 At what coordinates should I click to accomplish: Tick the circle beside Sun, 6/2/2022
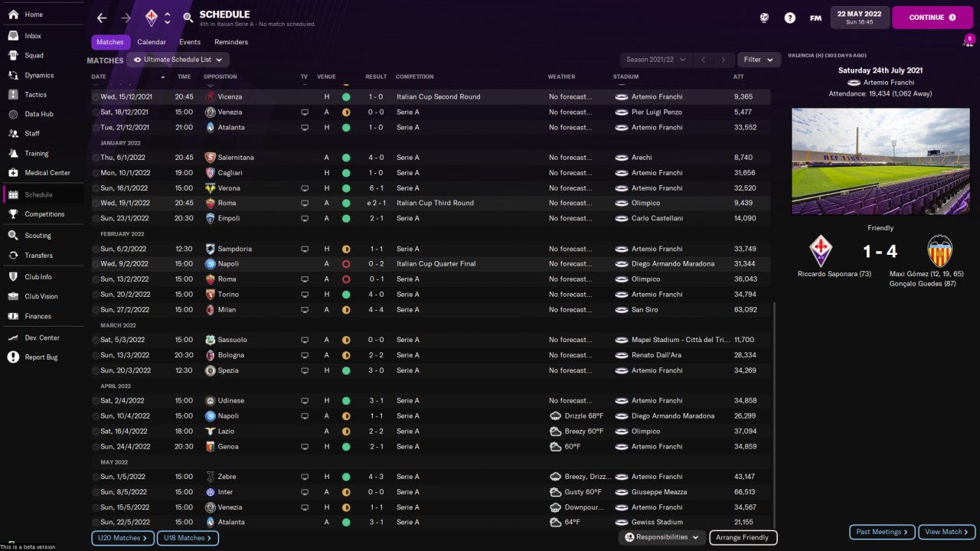pos(96,249)
